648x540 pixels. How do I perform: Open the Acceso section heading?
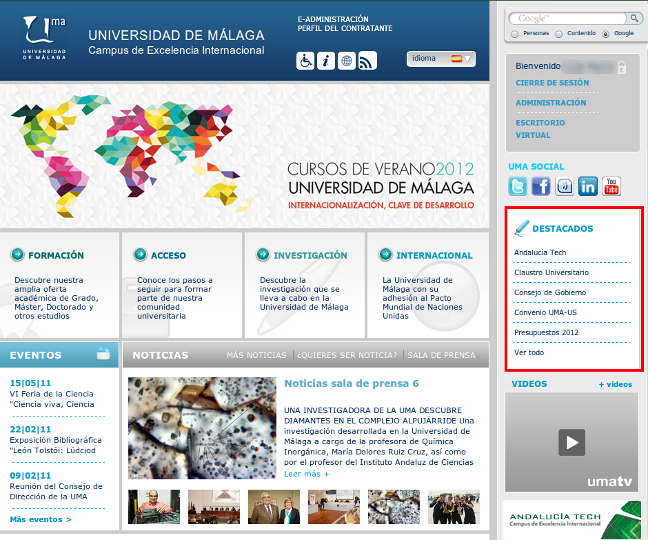point(168,255)
